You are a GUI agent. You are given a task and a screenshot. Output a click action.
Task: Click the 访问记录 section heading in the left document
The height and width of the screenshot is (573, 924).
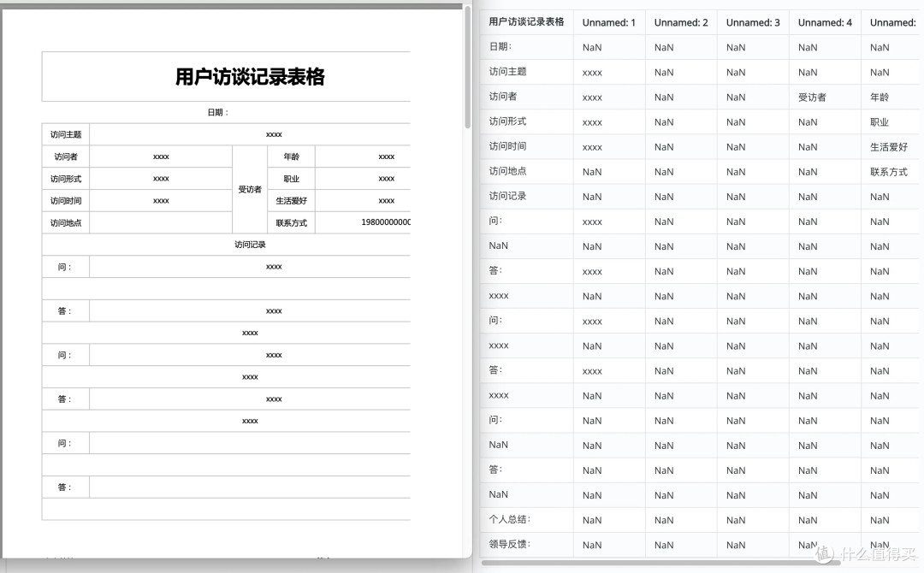pos(250,245)
